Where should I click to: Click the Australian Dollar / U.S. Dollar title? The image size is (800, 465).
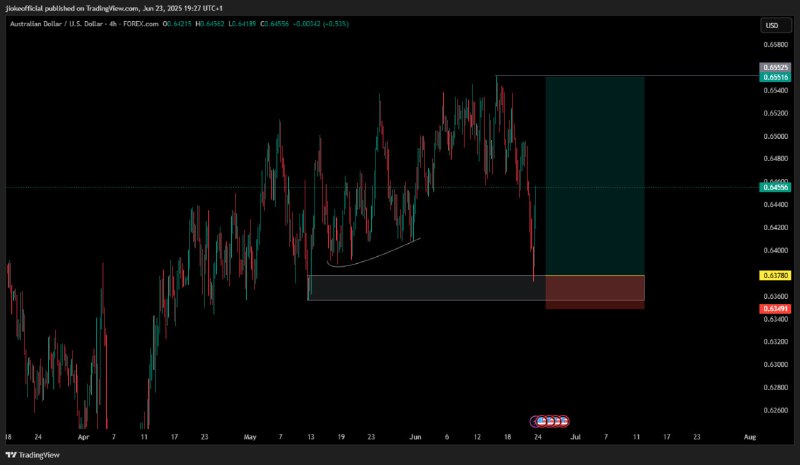click(x=56, y=24)
